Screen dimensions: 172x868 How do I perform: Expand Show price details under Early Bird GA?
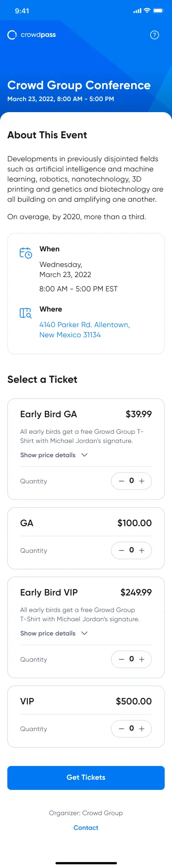pos(48,455)
